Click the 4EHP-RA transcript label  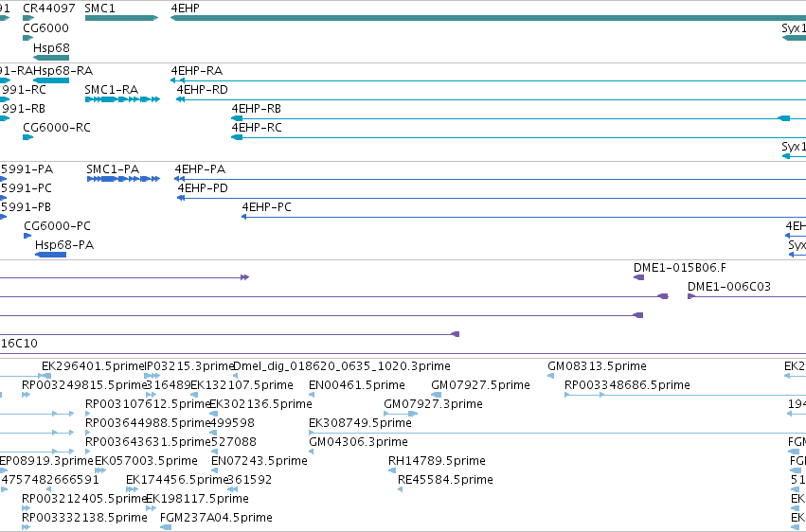(197, 70)
